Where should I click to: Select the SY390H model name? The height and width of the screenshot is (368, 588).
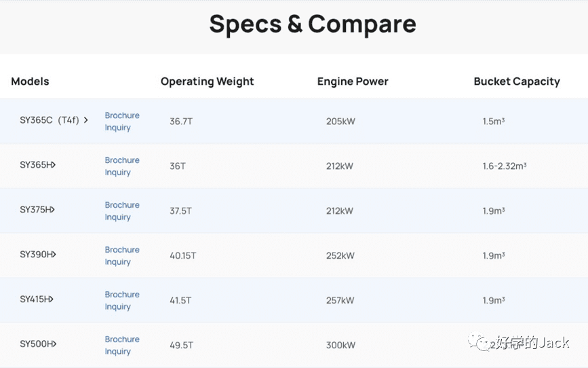(36, 254)
